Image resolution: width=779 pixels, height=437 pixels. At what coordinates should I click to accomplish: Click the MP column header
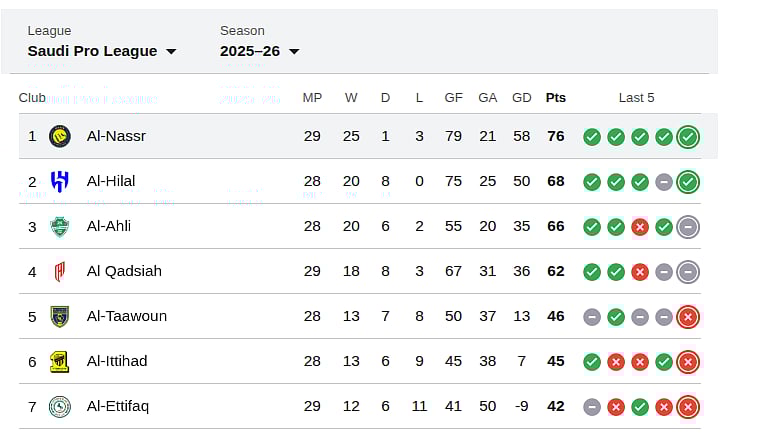click(x=312, y=98)
